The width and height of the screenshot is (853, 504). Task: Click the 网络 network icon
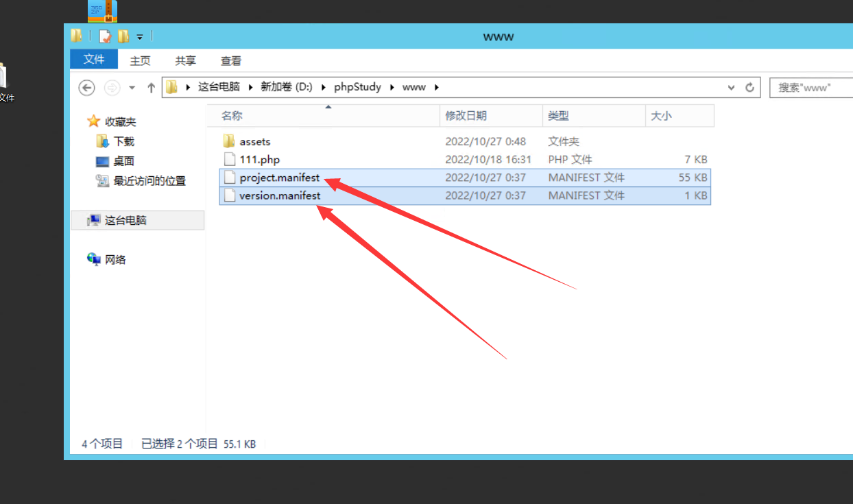(x=94, y=259)
